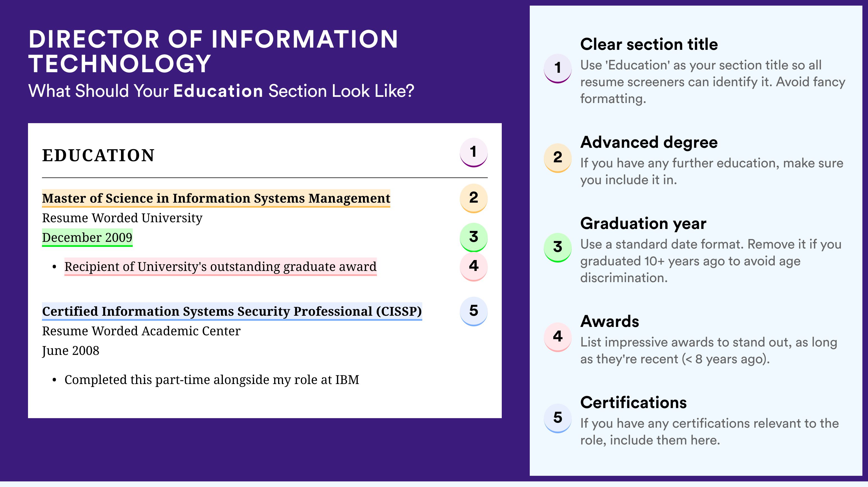Image resolution: width=868 pixels, height=487 pixels.
Task: Click badge 4 next to the 'Awards' tip
Action: (558, 336)
